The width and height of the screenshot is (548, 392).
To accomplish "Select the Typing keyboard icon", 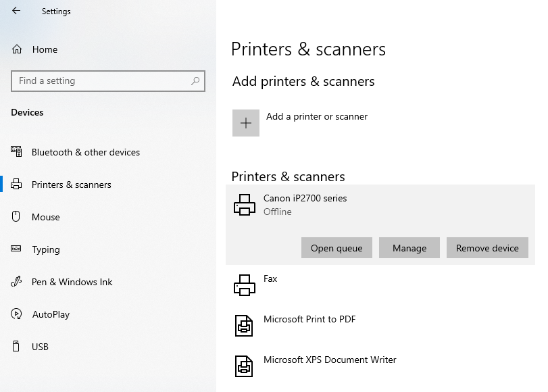I will pyautogui.click(x=17, y=249).
